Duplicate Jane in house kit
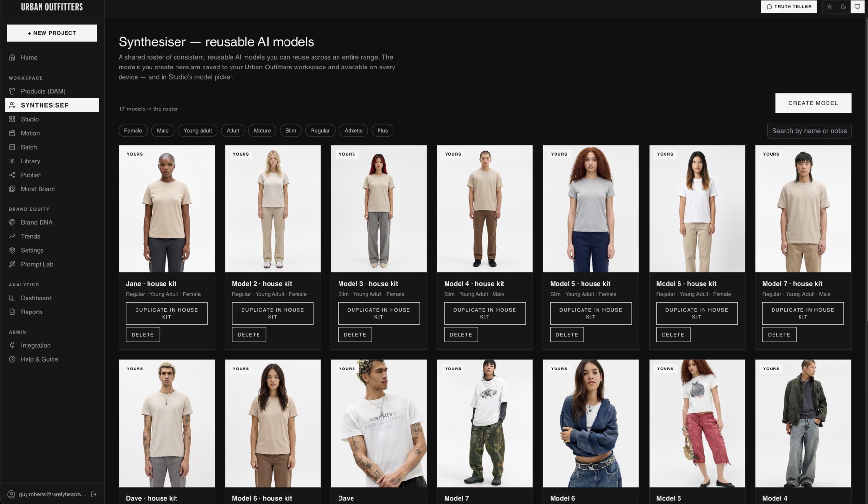 pyautogui.click(x=167, y=313)
